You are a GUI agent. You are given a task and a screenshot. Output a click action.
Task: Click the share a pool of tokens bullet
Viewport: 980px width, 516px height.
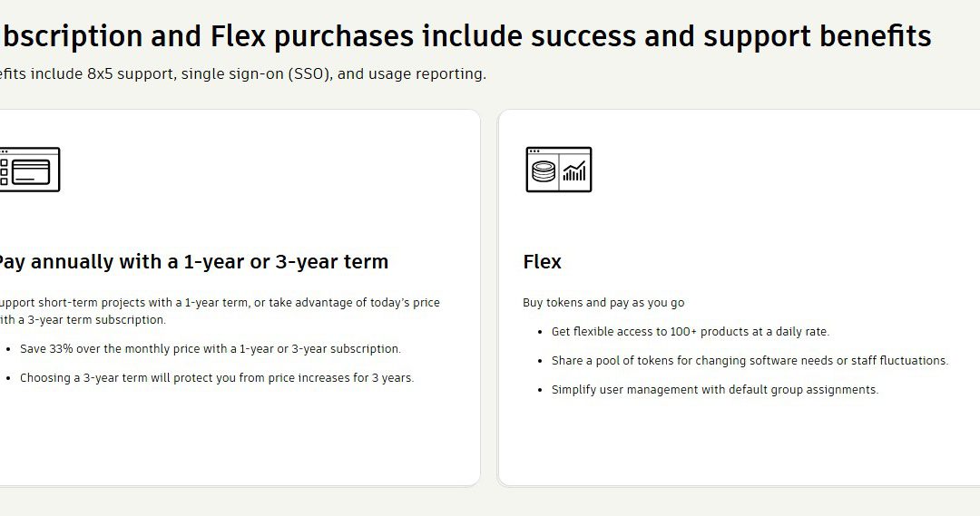coord(750,360)
